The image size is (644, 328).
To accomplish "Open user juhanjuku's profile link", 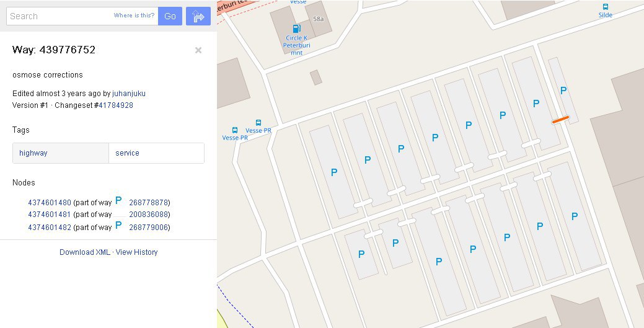I will [128, 93].
